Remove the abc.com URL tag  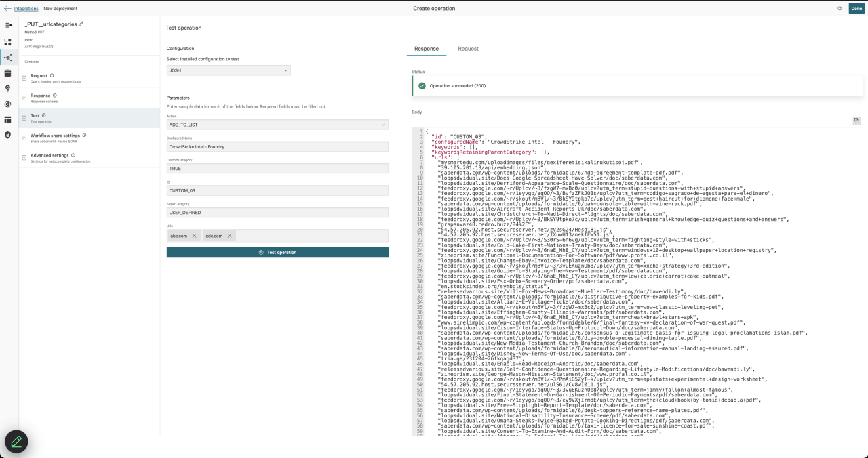click(194, 236)
